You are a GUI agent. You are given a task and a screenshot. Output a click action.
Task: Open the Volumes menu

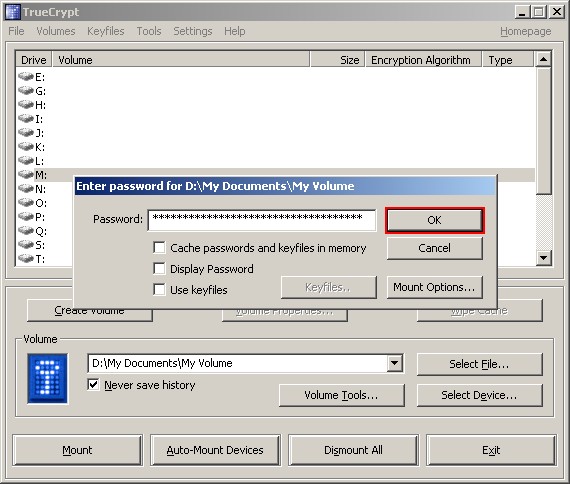[x=56, y=31]
